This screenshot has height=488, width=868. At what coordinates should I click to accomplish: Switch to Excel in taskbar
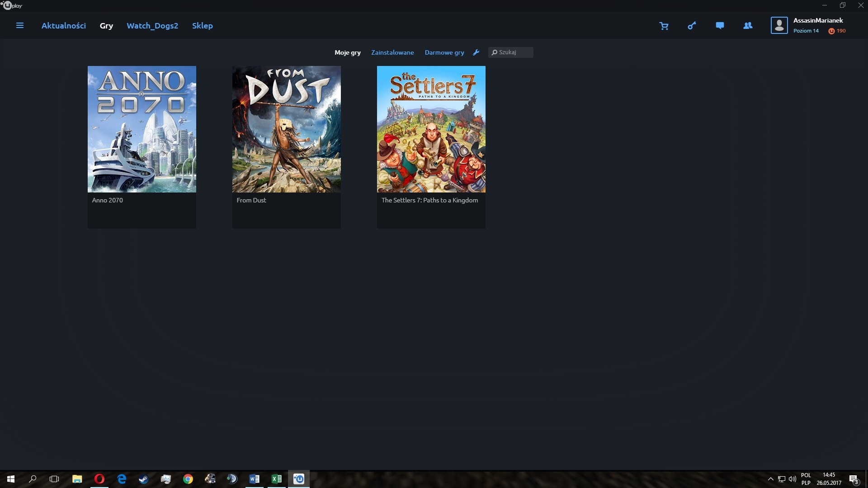(x=276, y=479)
